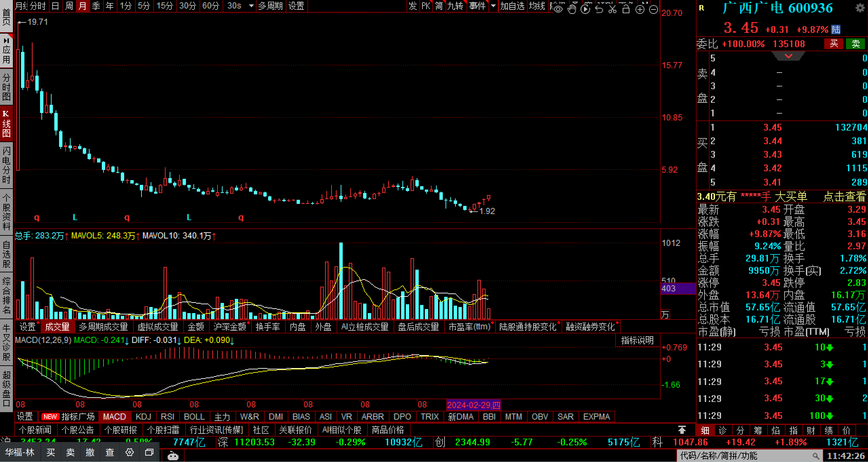Open trading bar gear settings icon
The height and width of the screenshot is (462, 868).
click(130, 453)
